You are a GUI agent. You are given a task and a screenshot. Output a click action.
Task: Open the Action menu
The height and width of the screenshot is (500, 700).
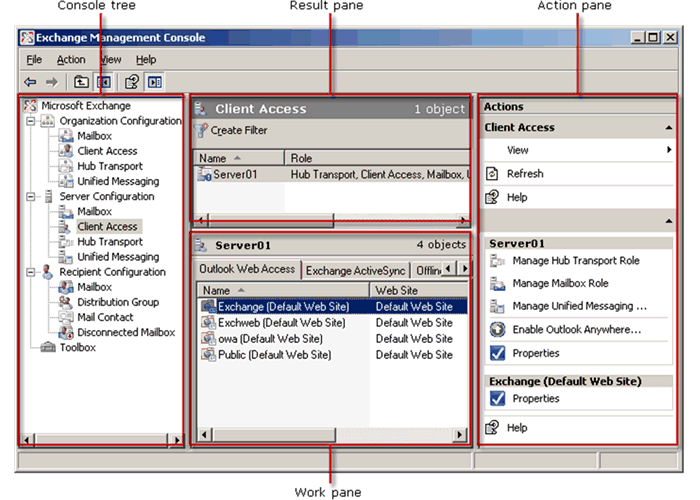[71, 59]
